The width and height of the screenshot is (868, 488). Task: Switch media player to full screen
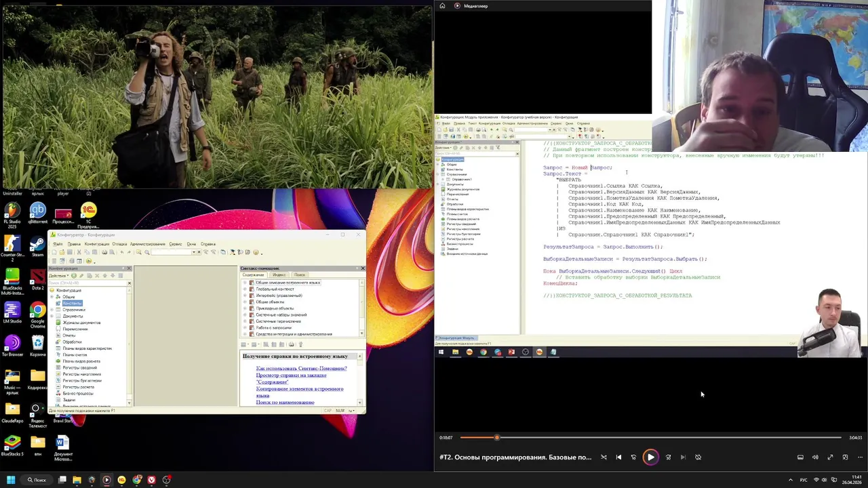click(x=830, y=457)
